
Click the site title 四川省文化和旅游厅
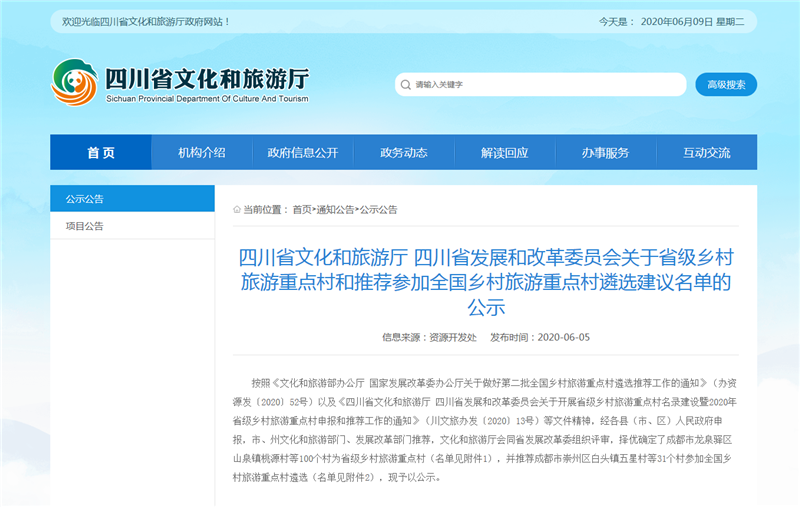[x=207, y=78]
